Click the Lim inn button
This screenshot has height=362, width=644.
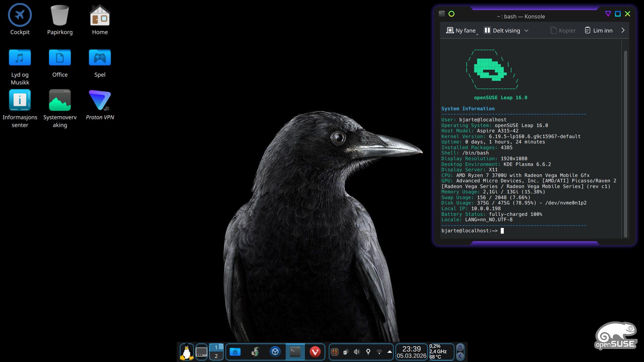point(599,31)
